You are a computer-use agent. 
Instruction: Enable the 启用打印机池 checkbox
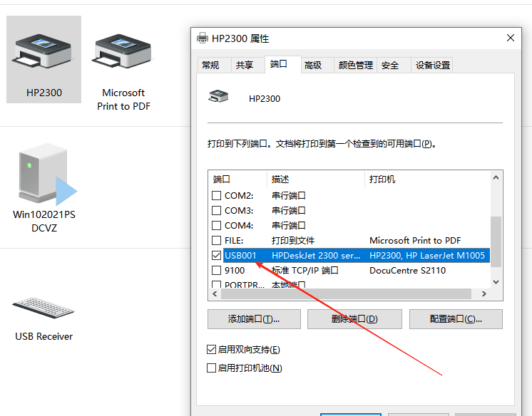pos(211,368)
